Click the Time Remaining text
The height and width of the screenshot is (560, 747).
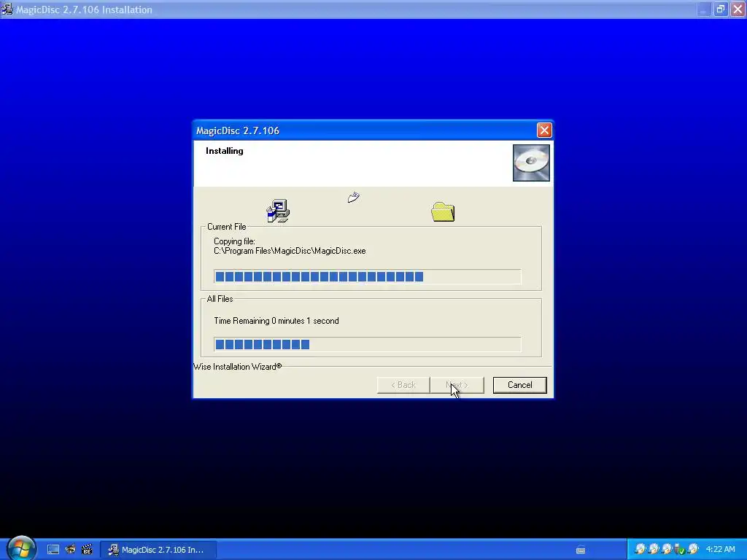[276, 321]
